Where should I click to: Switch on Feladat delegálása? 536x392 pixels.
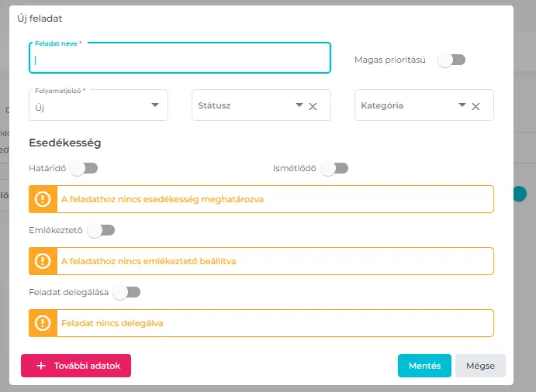pos(126,292)
